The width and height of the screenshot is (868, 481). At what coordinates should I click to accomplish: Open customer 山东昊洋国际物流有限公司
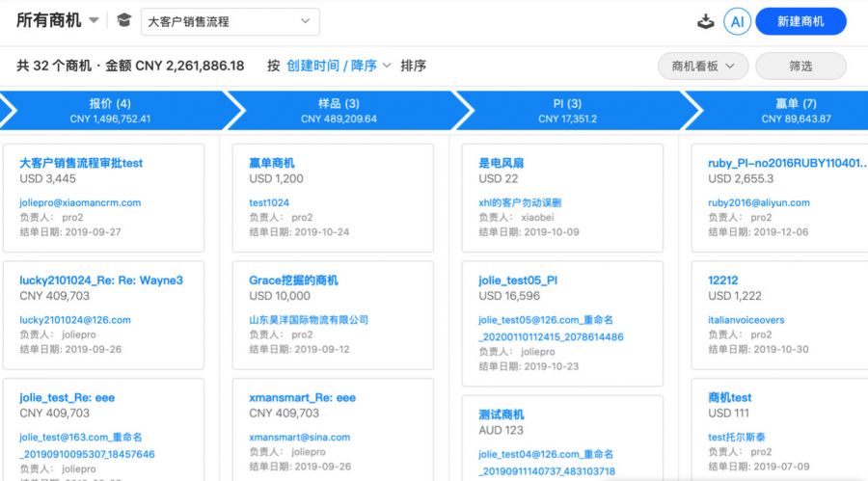tap(309, 320)
